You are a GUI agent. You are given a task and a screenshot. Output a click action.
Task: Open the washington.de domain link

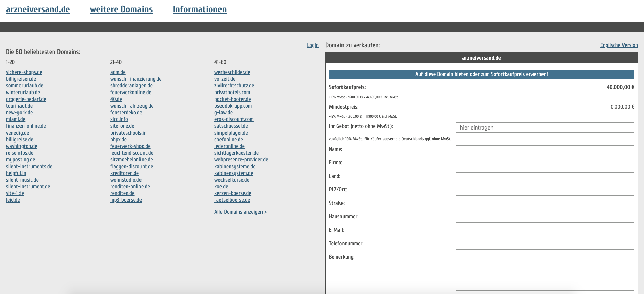click(x=22, y=146)
